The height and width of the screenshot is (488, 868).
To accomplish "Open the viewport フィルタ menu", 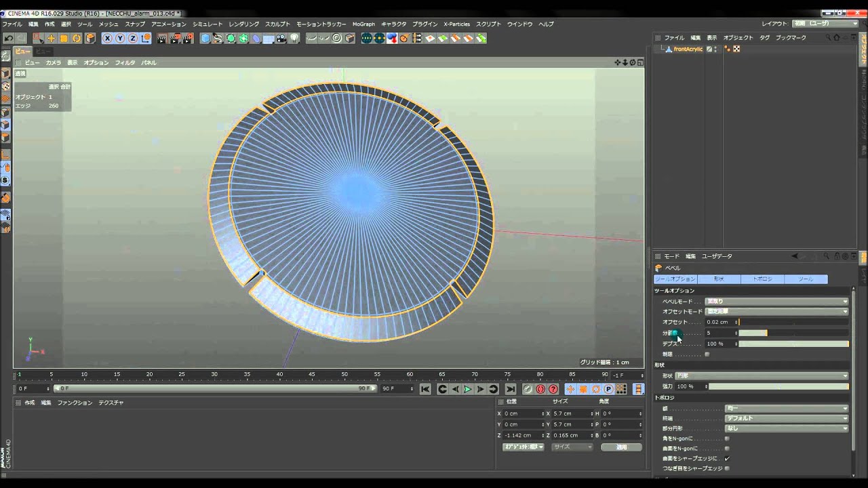I will (x=125, y=63).
